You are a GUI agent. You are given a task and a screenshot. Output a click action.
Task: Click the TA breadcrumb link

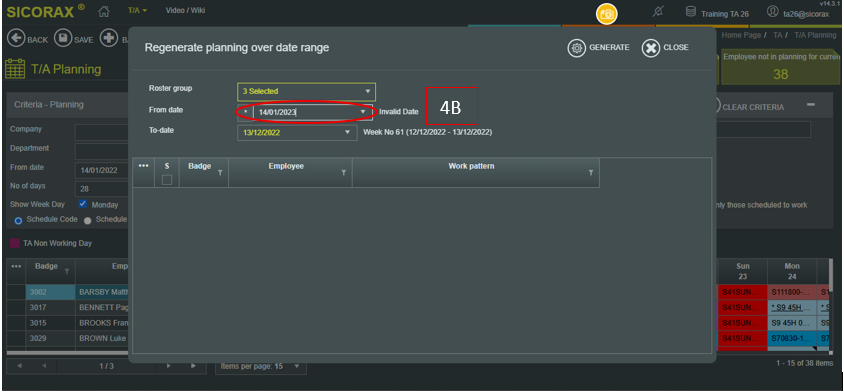(777, 35)
